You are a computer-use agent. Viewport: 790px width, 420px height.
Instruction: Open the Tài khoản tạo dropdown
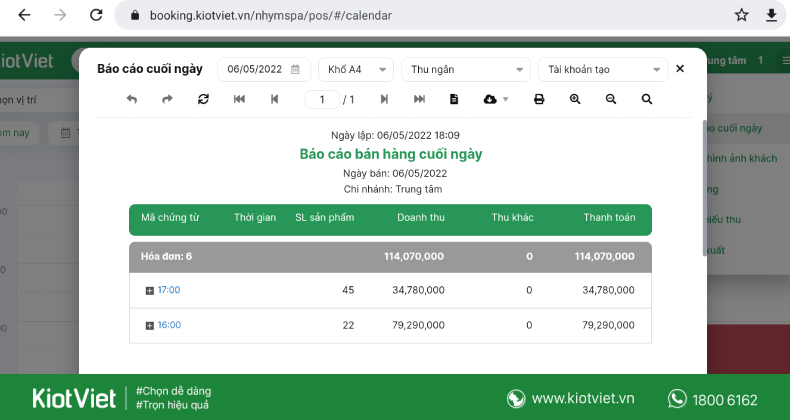click(602, 69)
